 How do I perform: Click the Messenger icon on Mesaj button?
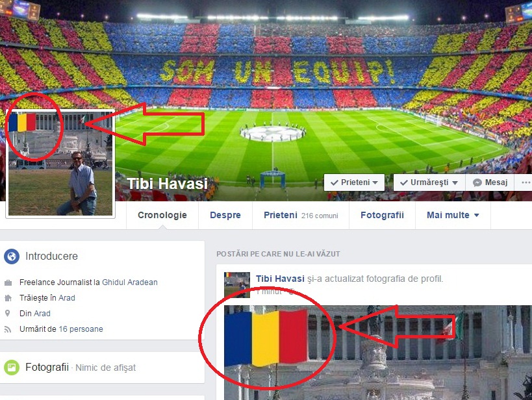point(477,182)
